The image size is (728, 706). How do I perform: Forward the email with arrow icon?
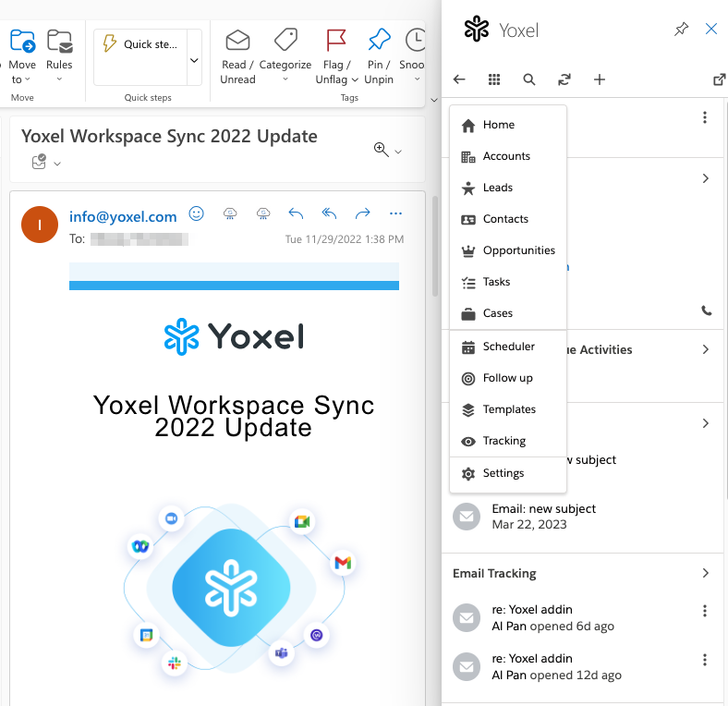pyautogui.click(x=362, y=213)
